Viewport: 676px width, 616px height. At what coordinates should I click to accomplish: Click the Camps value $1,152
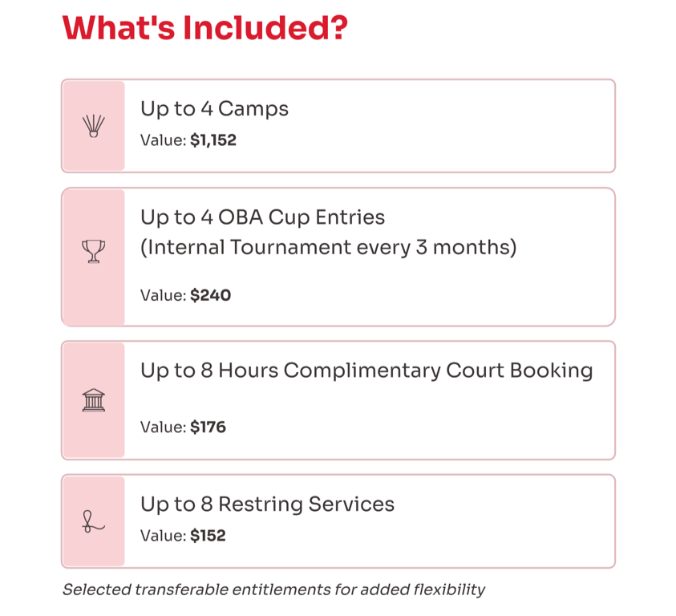coord(213,140)
